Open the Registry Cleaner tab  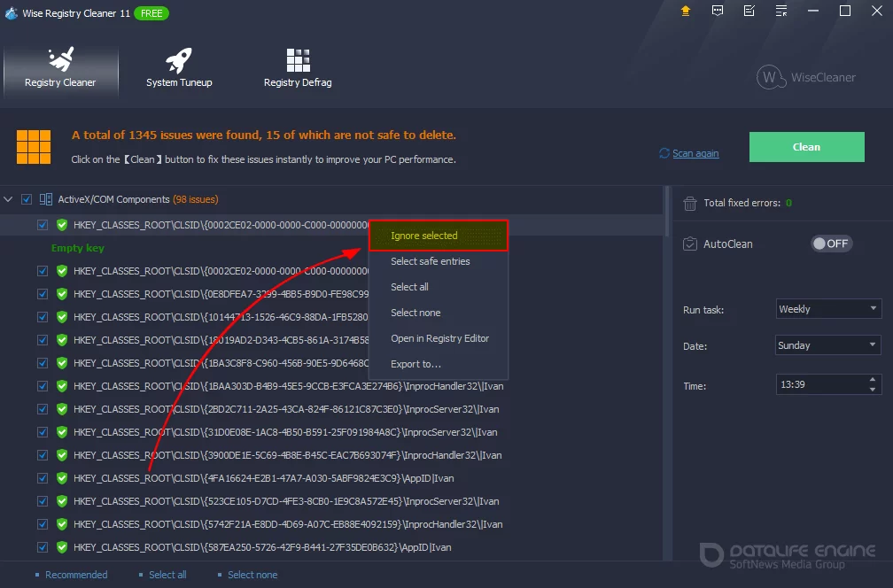pyautogui.click(x=60, y=69)
